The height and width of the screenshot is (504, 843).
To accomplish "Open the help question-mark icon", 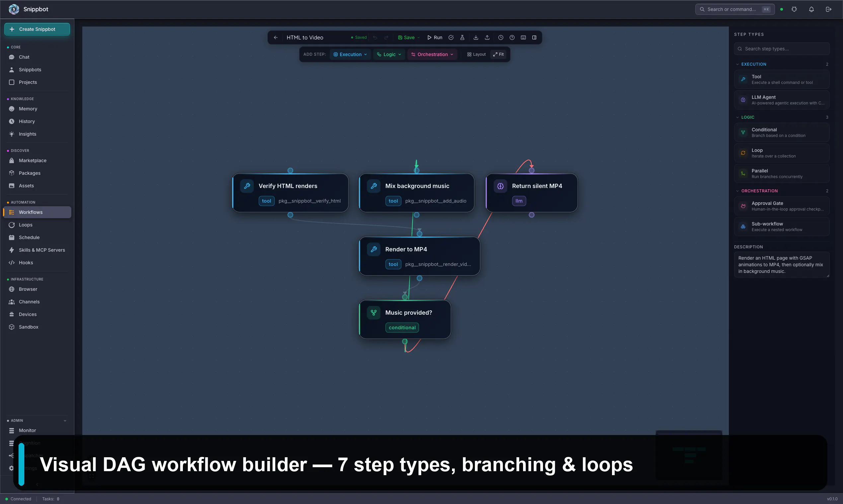I will [x=512, y=37].
